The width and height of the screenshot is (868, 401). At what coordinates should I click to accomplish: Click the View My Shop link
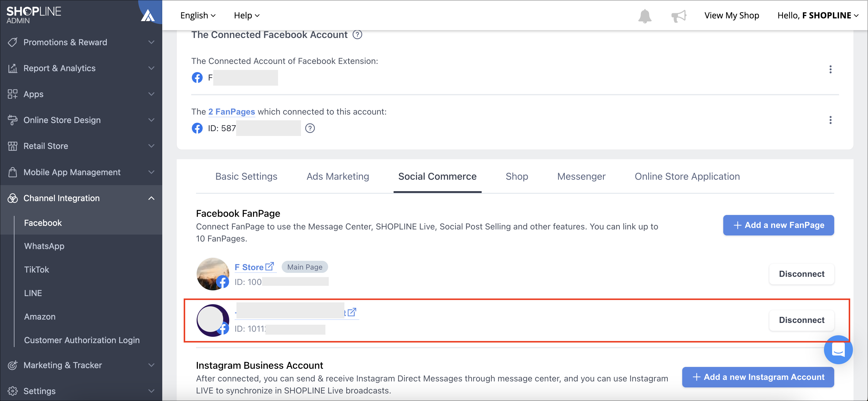coord(732,15)
